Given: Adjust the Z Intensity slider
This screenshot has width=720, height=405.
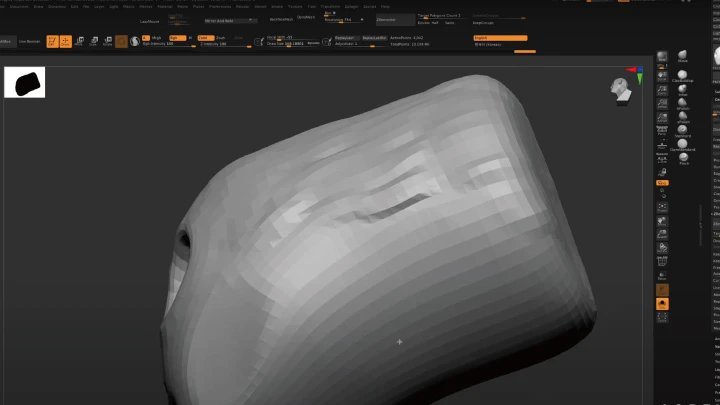Looking at the screenshot, I should click(x=225, y=44).
